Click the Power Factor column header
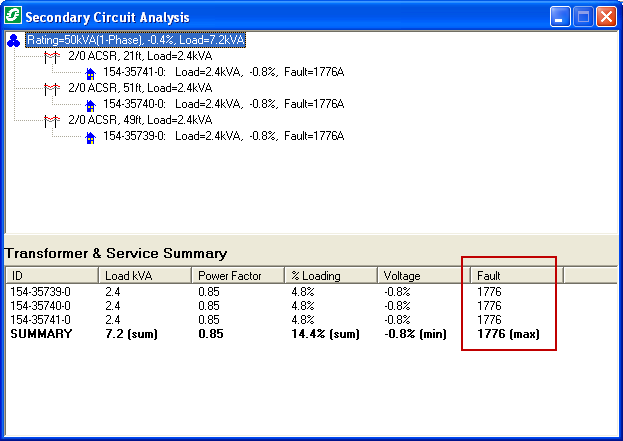 (239, 275)
